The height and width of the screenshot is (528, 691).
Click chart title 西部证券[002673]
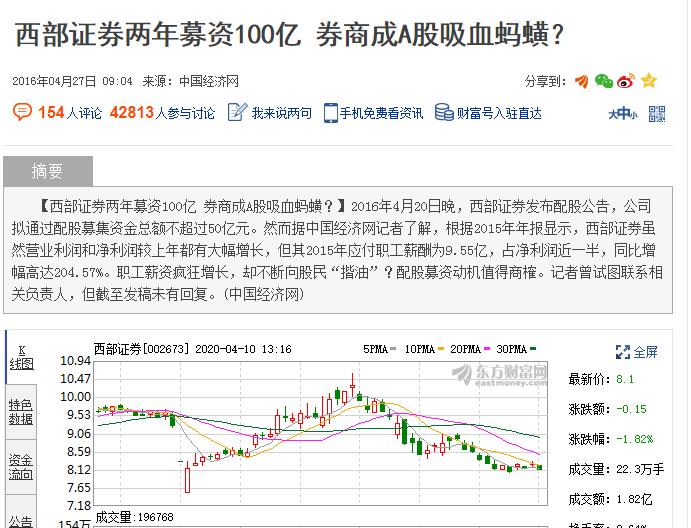141,349
